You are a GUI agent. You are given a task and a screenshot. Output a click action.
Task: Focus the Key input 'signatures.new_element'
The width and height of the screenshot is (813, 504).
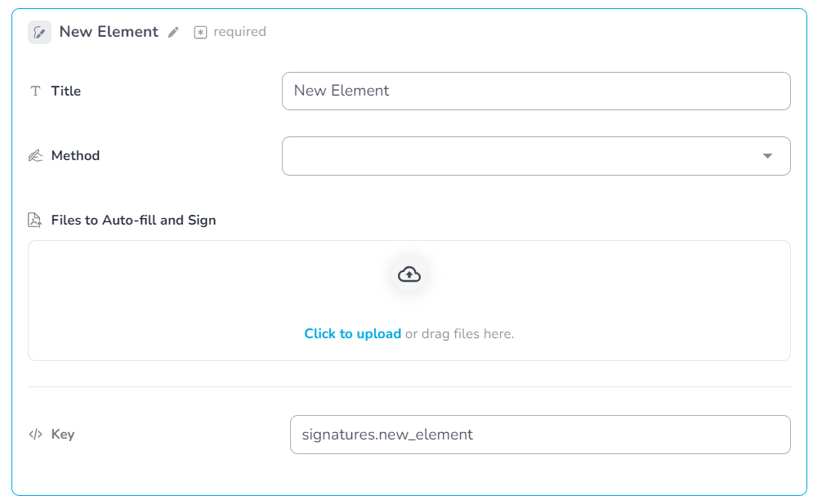point(540,435)
